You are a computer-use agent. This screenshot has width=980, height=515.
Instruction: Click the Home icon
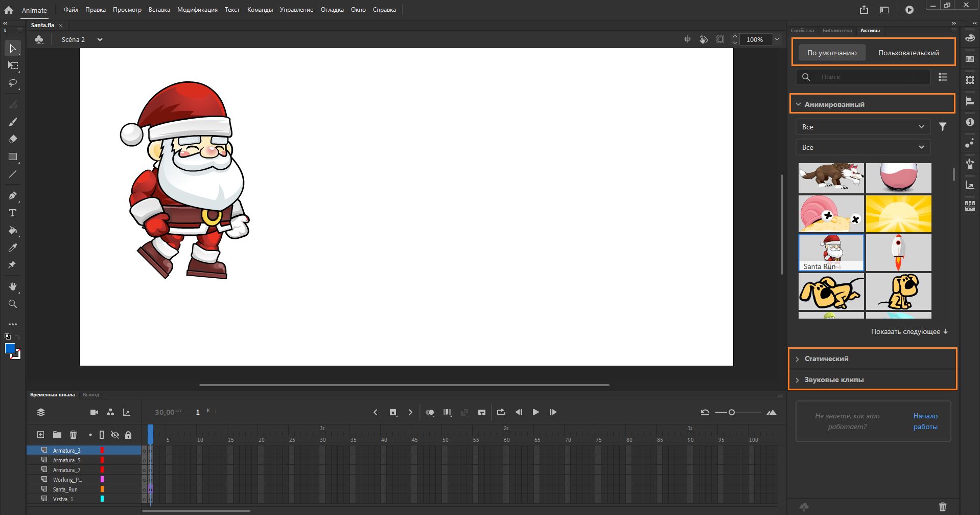9,10
